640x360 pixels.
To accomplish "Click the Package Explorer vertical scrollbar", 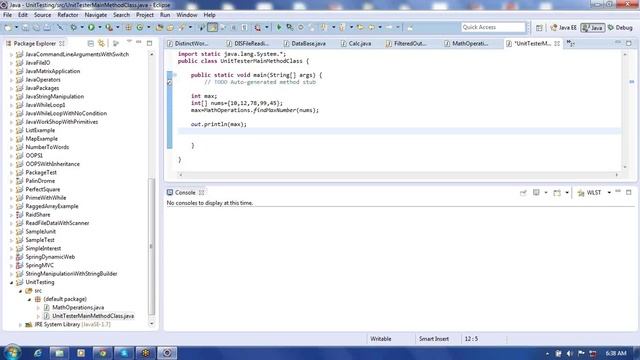I will [151, 247].
